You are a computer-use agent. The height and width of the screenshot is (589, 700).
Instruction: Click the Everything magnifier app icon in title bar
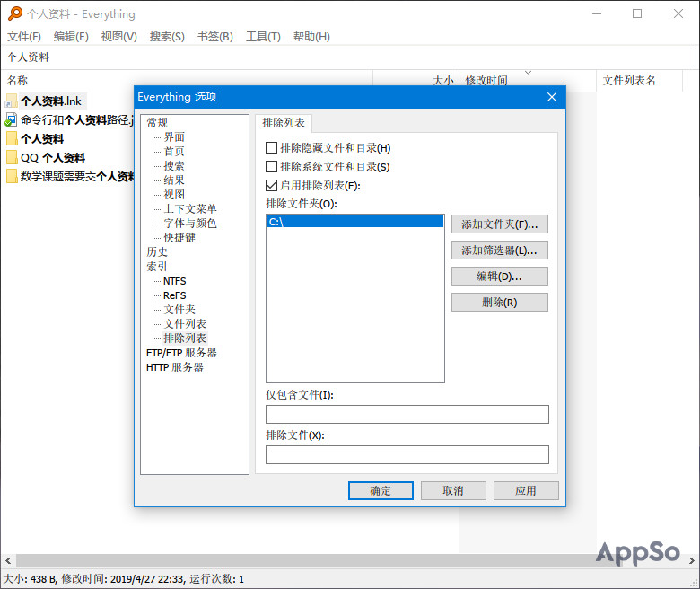(14, 13)
